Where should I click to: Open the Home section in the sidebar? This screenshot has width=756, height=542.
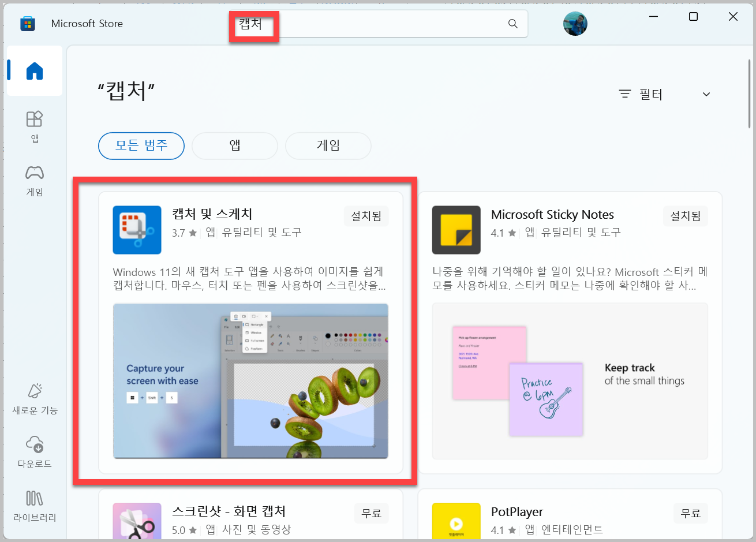(x=35, y=71)
